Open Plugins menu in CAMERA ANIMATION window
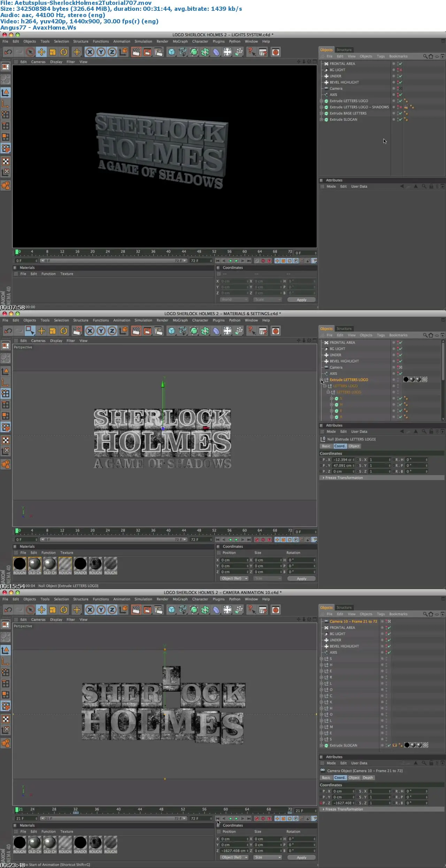446x868 pixels. (x=219, y=599)
